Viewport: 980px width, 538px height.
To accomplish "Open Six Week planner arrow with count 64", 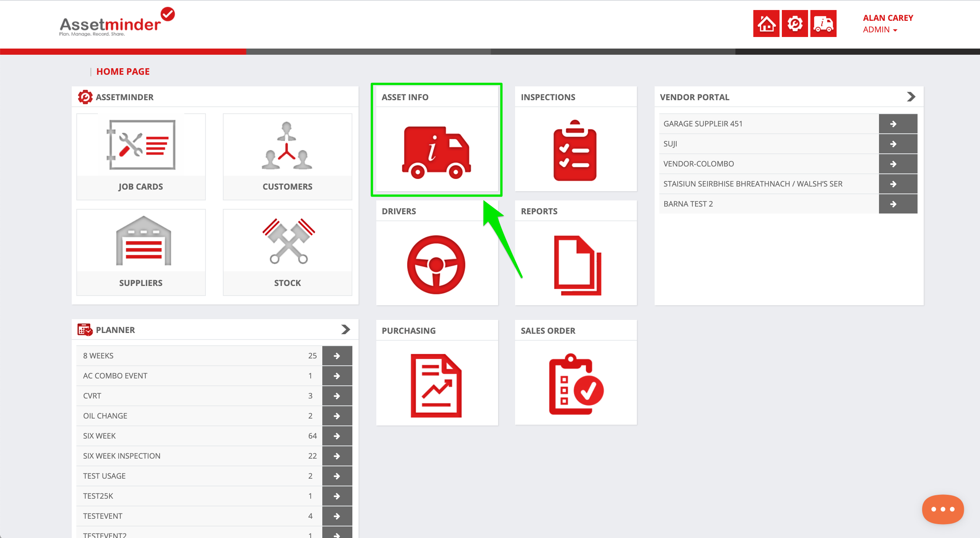I will coord(337,436).
